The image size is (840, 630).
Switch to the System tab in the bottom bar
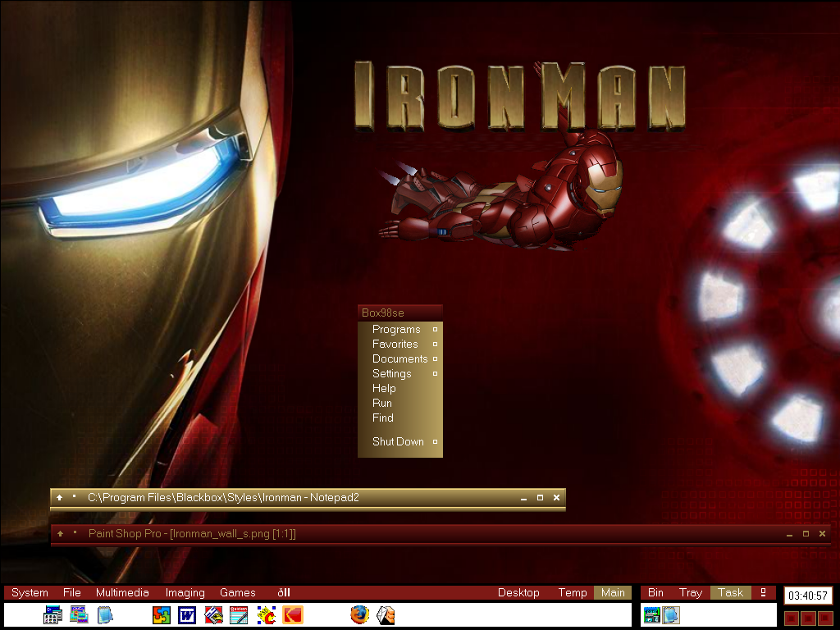tap(30, 592)
